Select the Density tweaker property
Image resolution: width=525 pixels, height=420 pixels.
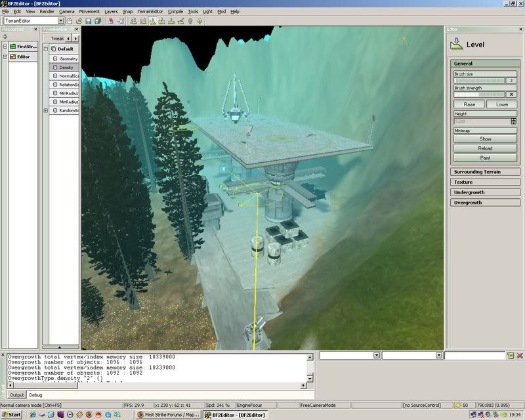coord(64,68)
